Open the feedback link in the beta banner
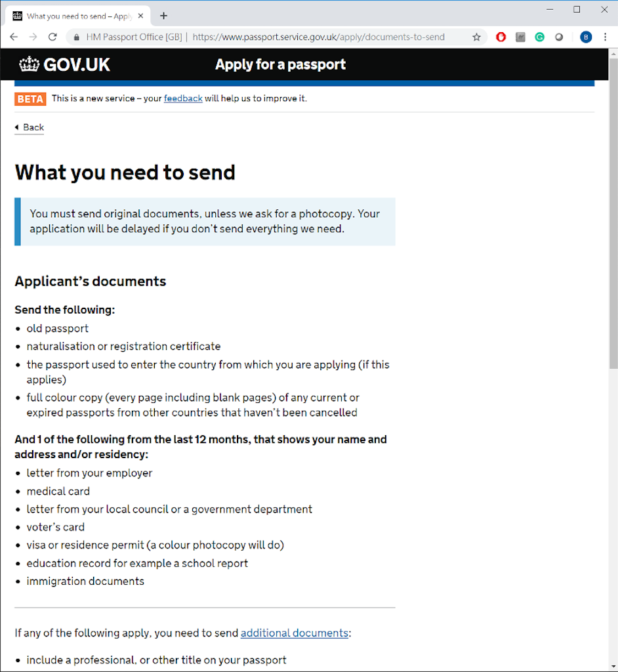Viewport: 618px width, 672px height. point(183,99)
